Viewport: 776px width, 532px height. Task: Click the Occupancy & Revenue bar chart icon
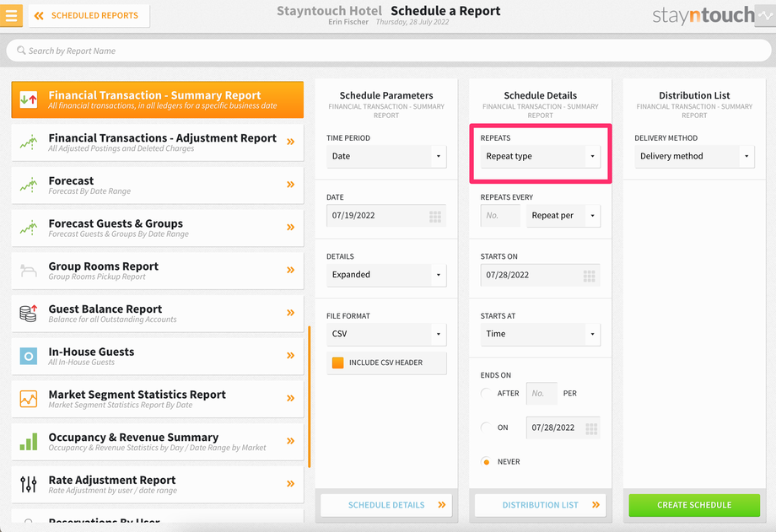click(x=29, y=442)
